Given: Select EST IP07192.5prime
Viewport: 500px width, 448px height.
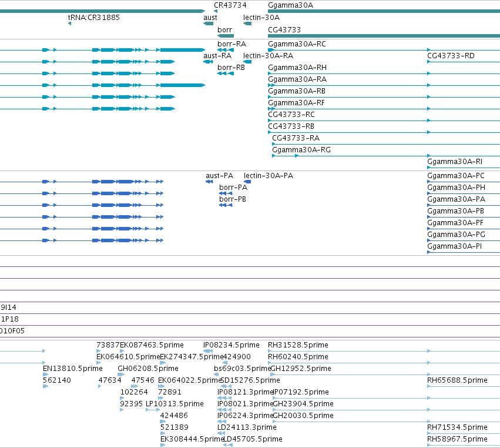Looking at the screenshot, I should (x=301, y=392).
